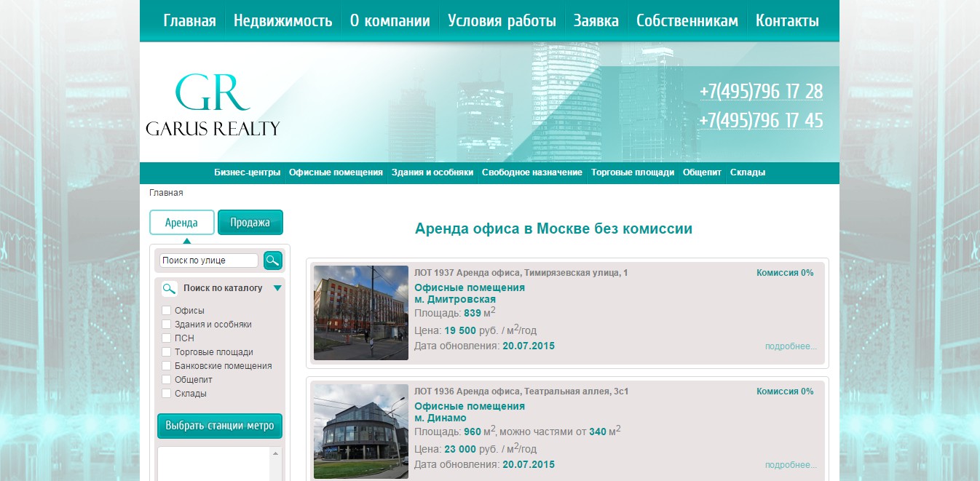The width and height of the screenshot is (980, 481).
Task: Go to Склады category in teal bar
Action: coord(748,172)
